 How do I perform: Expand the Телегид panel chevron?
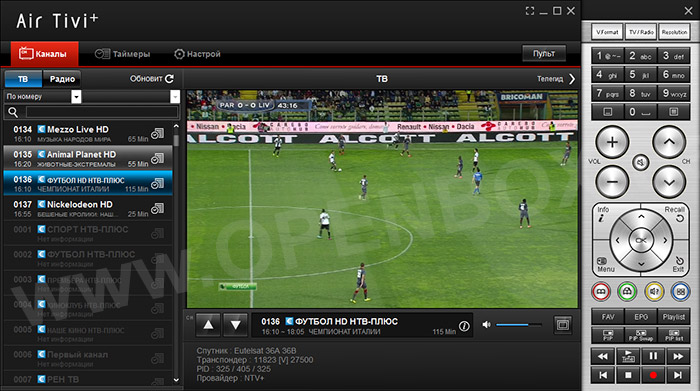[x=572, y=79]
